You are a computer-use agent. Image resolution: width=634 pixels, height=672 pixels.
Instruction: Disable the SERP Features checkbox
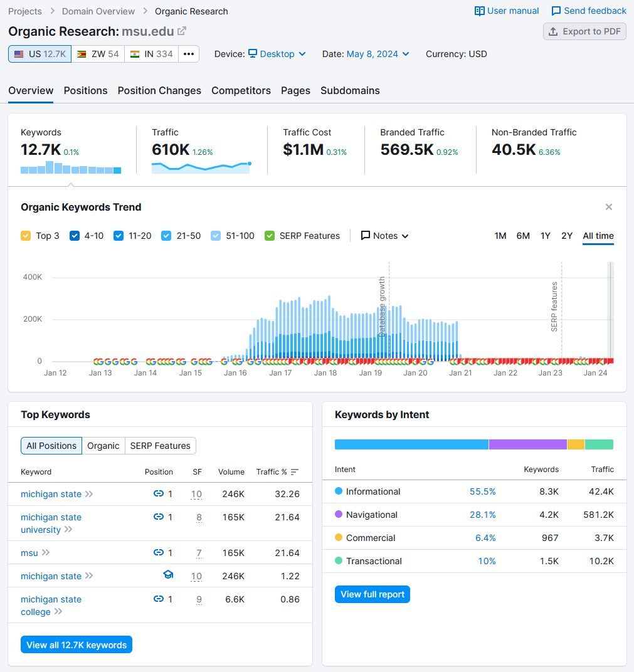(x=270, y=236)
